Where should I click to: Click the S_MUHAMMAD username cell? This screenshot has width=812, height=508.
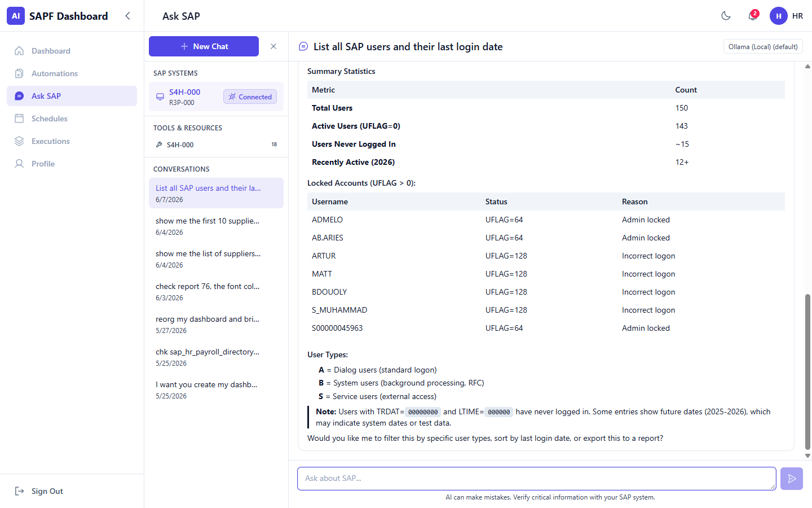pyautogui.click(x=339, y=310)
